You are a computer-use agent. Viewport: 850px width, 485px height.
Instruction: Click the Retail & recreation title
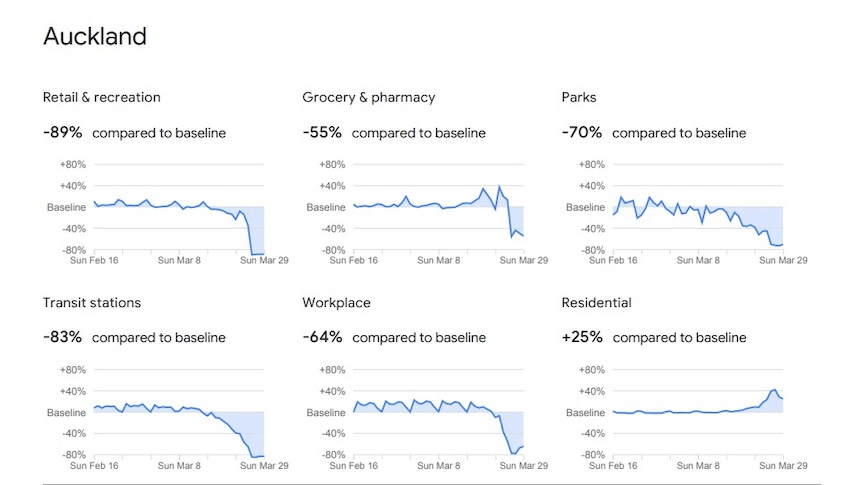coord(101,97)
